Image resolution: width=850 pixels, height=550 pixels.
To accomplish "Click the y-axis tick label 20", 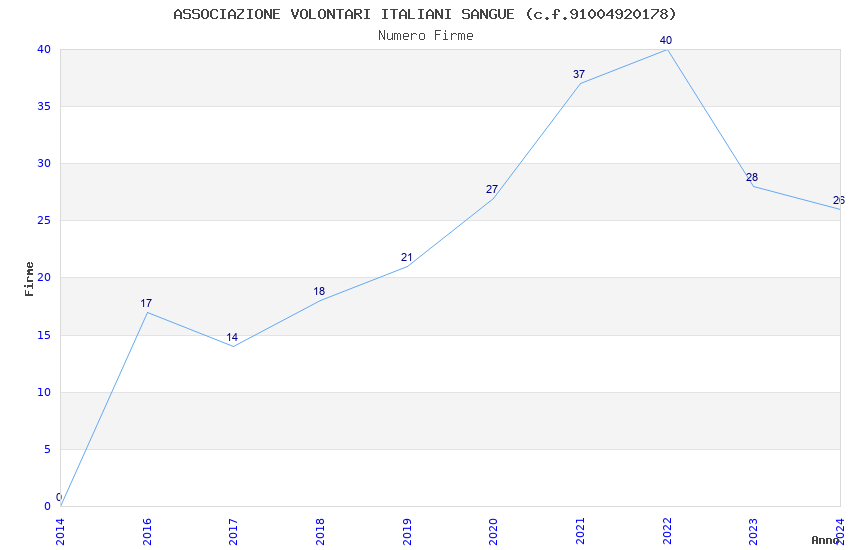I will 44,277.
